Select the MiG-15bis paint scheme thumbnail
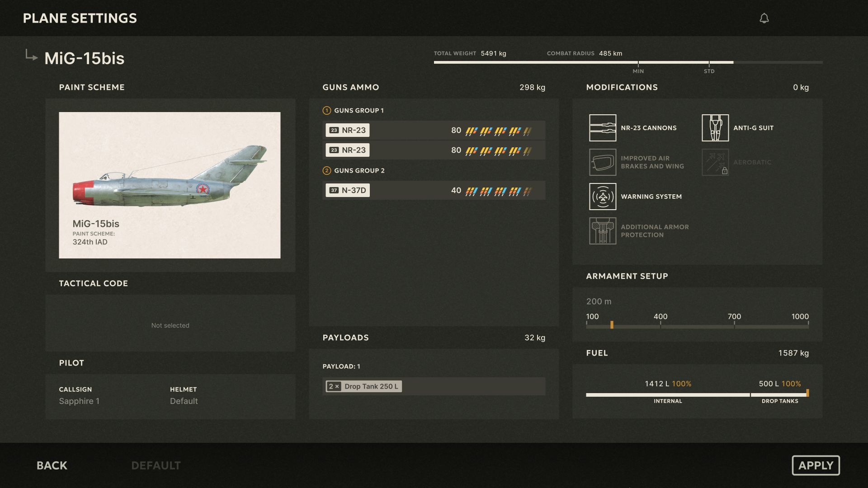This screenshot has height=488, width=868. (170, 185)
